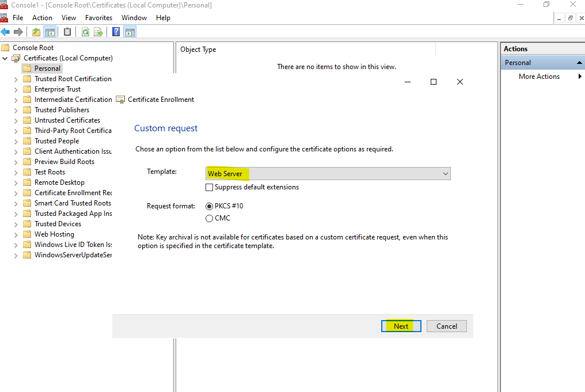Restore the inner MDI console window
Image resolution: width=585 pixels, height=392 pixels.
pyautogui.click(x=570, y=18)
